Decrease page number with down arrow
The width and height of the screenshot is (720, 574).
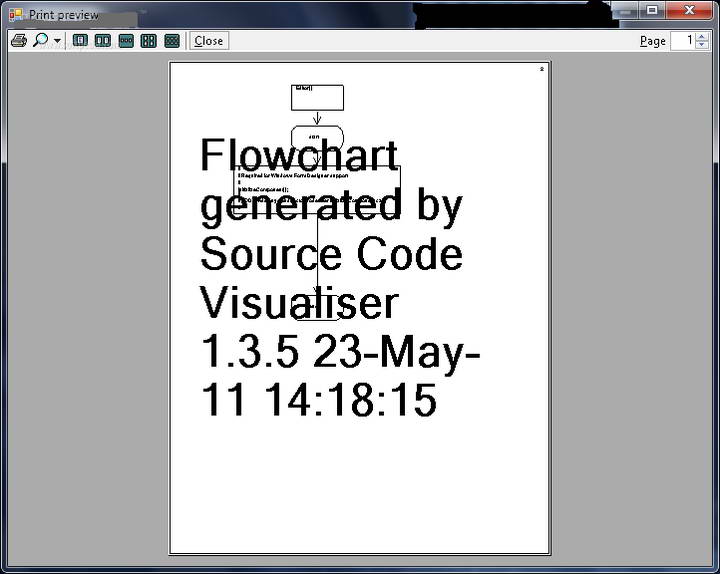(702, 45)
